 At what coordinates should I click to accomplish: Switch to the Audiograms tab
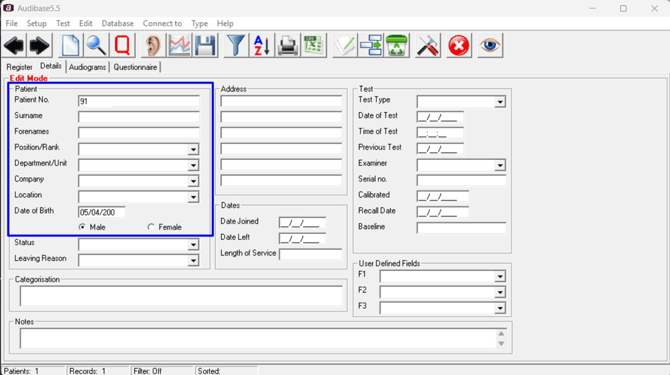[x=87, y=67]
